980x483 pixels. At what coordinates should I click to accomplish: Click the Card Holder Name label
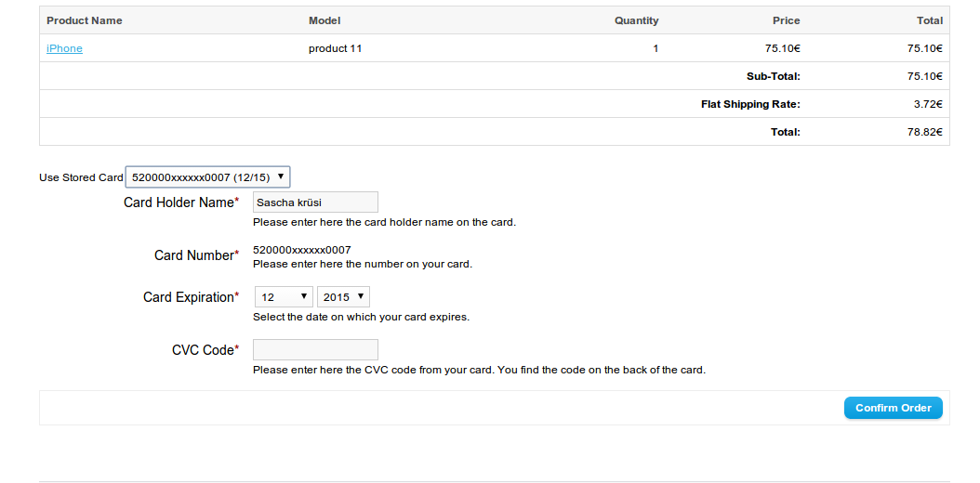click(179, 202)
